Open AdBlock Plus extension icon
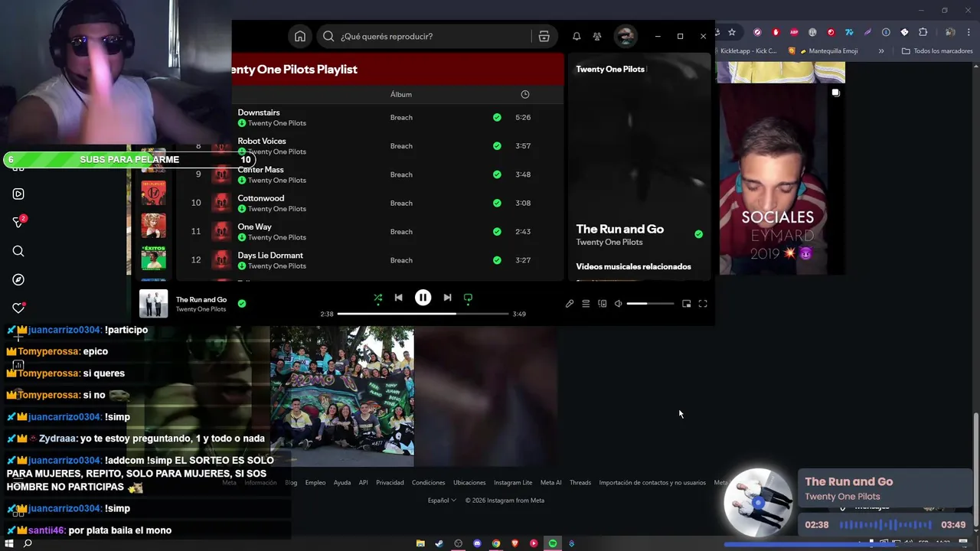Image resolution: width=980 pixels, height=551 pixels. (x=794, y=32)
